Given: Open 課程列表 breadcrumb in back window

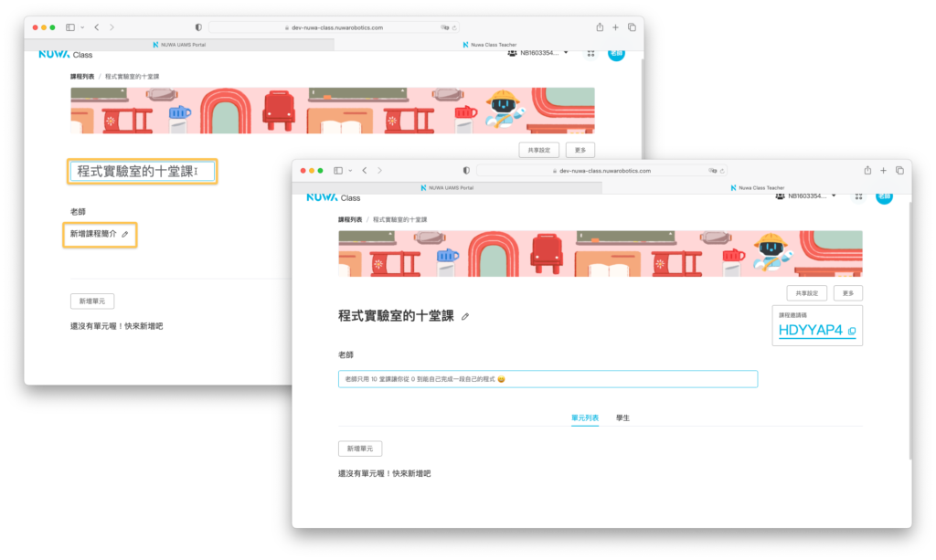Looking at the screenshot, I should [81, 77].
